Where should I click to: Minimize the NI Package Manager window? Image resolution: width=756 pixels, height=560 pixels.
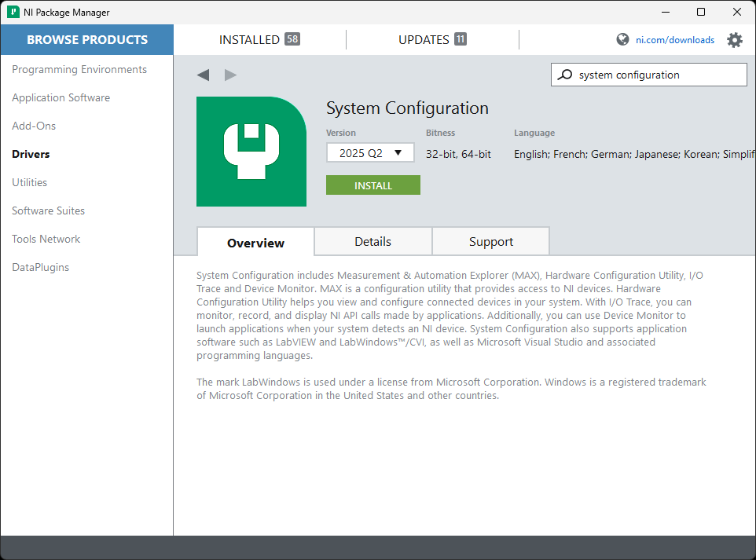pyautogui.click(x=666, y=12)
